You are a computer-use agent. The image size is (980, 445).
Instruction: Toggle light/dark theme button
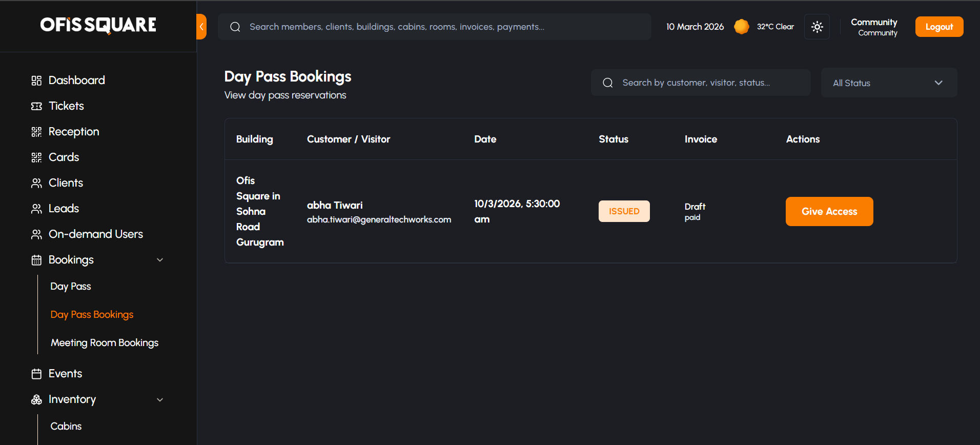click(x=817, y=27)
